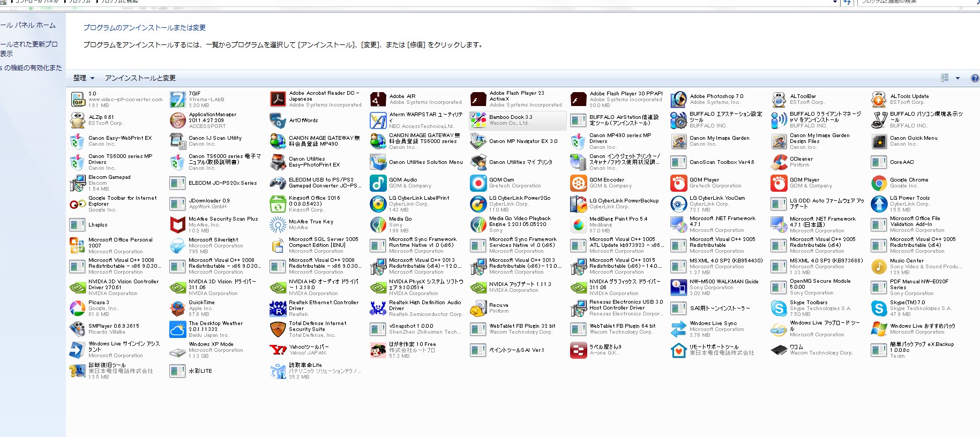Image resolution: width=980 pixels, height=437 pixels.
Task: Click the GOM Audio icon
Action: point(378,183)
